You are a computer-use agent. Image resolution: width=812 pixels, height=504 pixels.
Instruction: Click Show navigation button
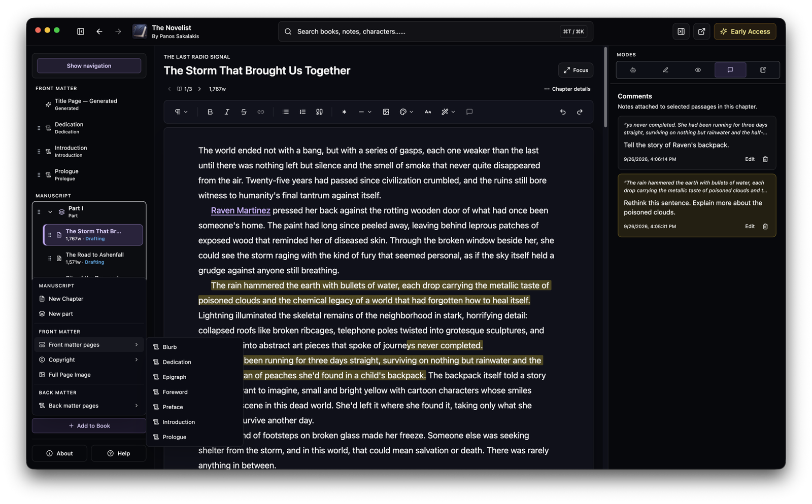coord(89,66)
